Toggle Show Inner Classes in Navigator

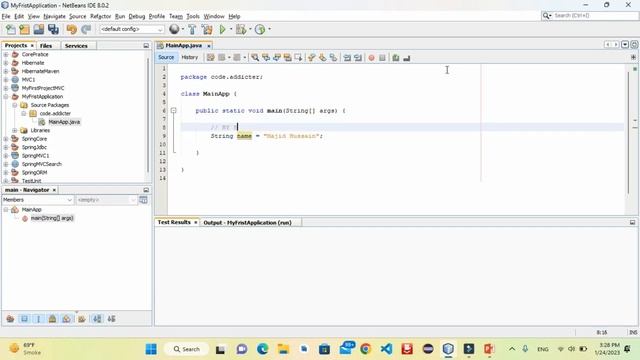tap(67, 319)
